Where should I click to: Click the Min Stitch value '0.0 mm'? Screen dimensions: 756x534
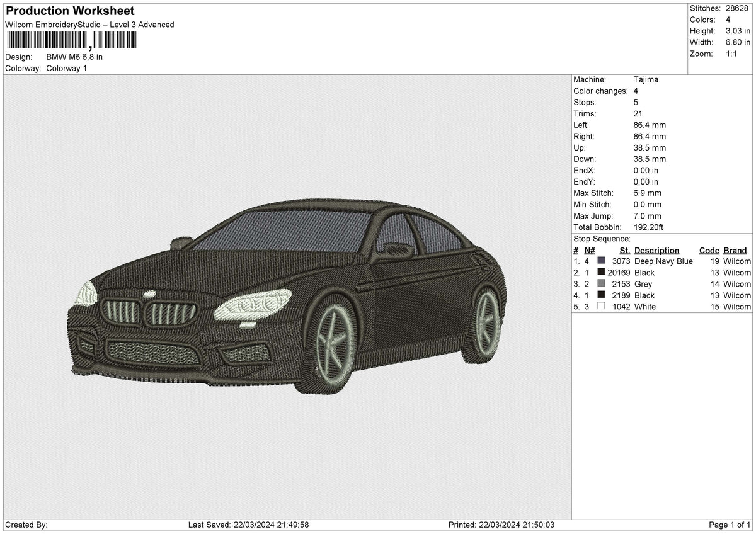click(x=648, y=205)
